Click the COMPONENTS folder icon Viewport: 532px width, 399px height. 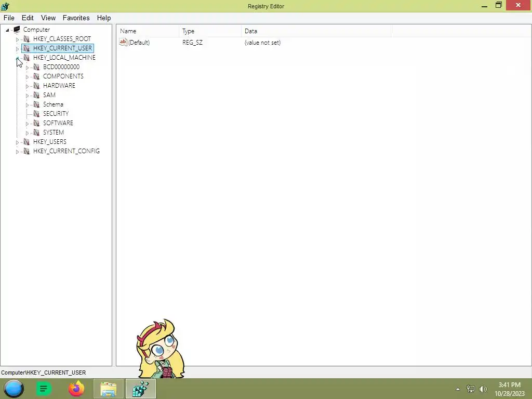[x=36, y=76]
